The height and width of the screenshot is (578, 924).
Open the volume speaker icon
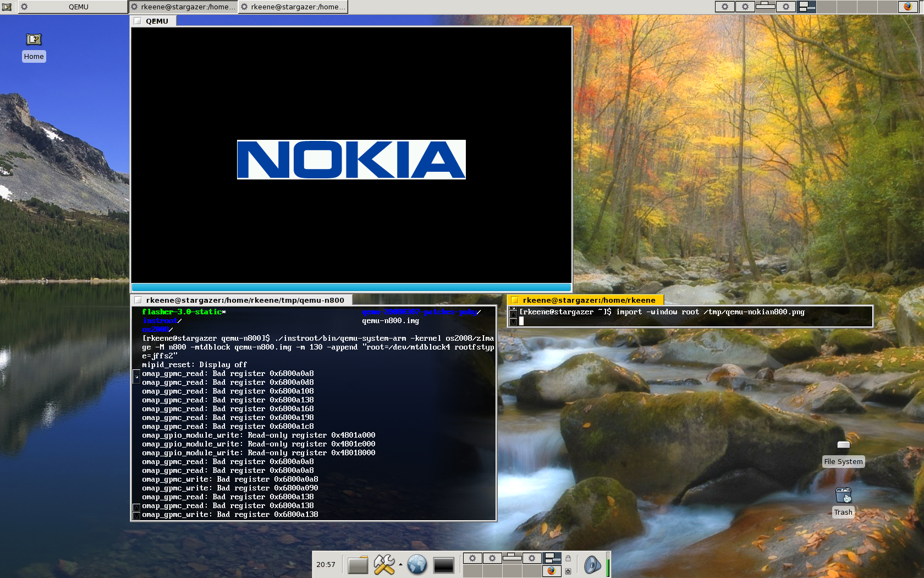coord(592,565)
